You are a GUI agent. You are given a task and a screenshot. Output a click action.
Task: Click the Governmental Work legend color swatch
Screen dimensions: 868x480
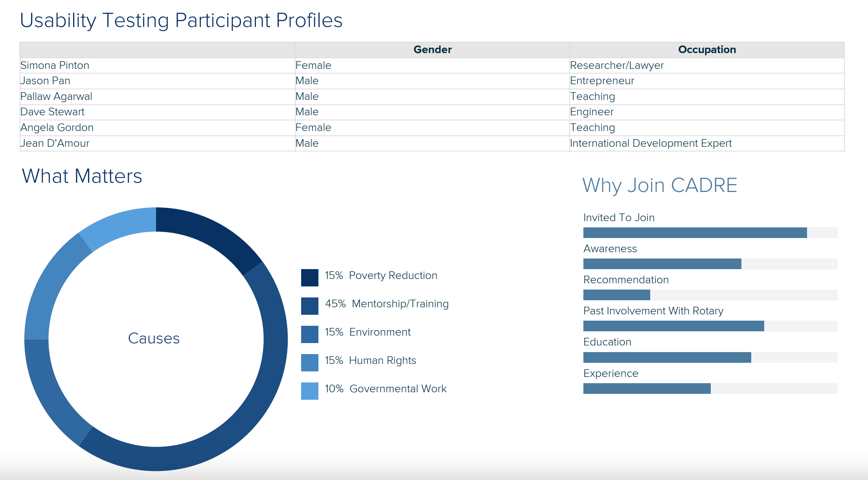pos(309,391)
